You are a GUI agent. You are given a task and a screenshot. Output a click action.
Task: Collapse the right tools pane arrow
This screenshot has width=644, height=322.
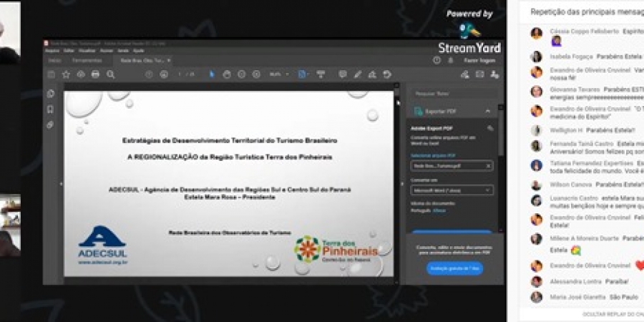[x=402, y=184]
